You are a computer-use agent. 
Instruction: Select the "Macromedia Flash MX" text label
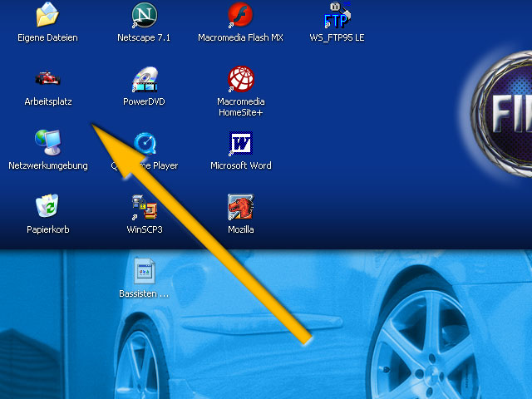[240, 37]
